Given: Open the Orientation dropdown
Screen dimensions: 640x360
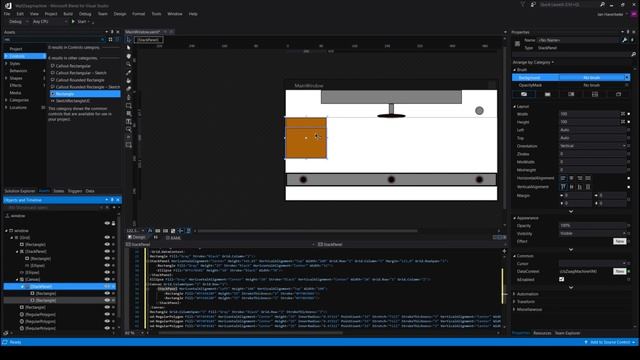Looking at the screenshot, I should (x=592, y=146).
